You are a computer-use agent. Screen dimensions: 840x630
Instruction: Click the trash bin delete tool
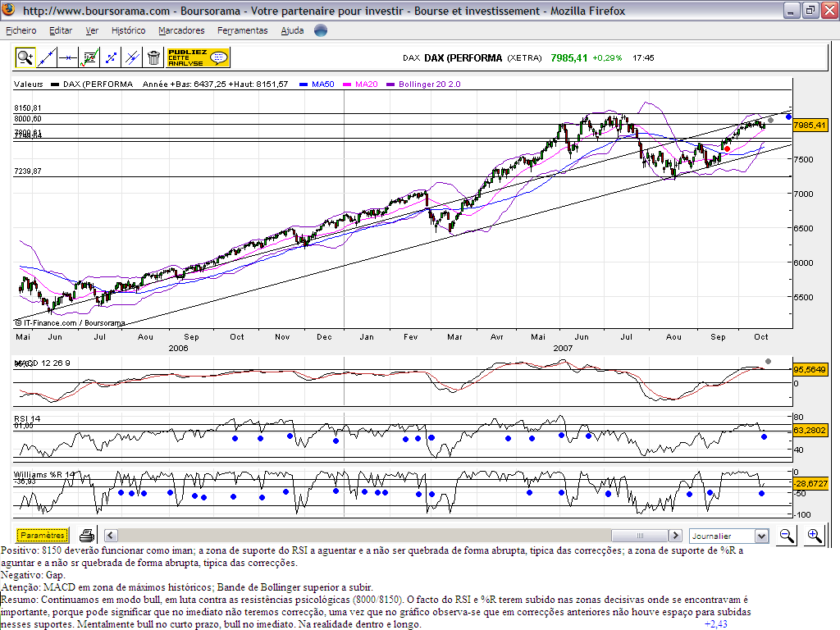153,57
